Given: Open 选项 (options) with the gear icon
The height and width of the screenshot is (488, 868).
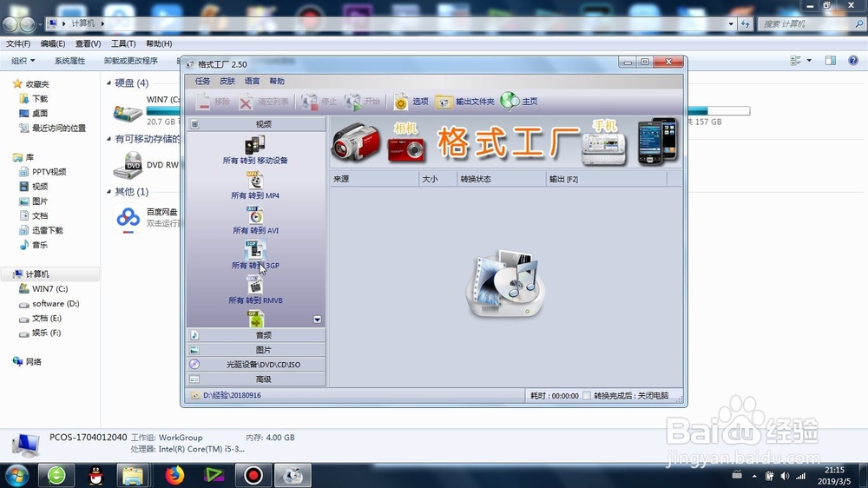Looking at the screenshot, I should click(411, 102).
